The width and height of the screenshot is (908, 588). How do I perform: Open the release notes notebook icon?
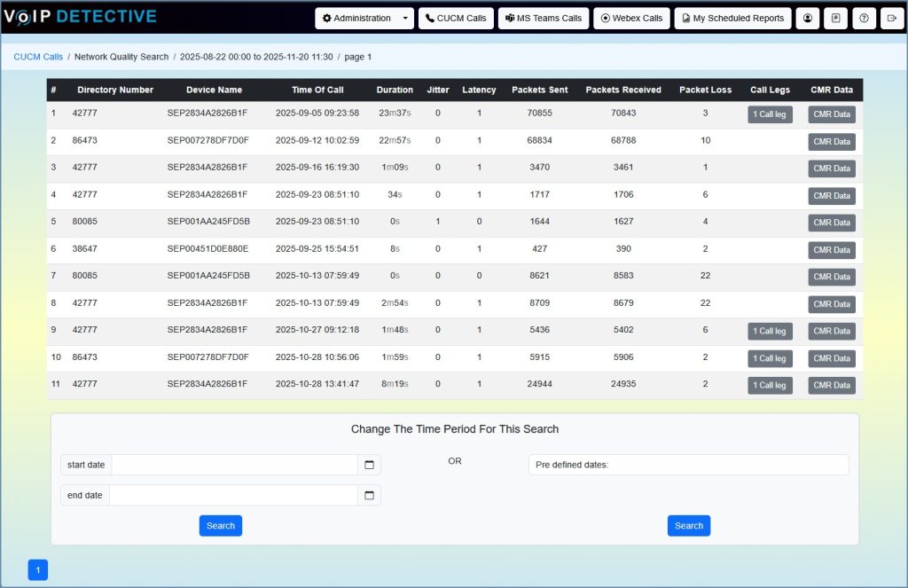pos(835,18)
